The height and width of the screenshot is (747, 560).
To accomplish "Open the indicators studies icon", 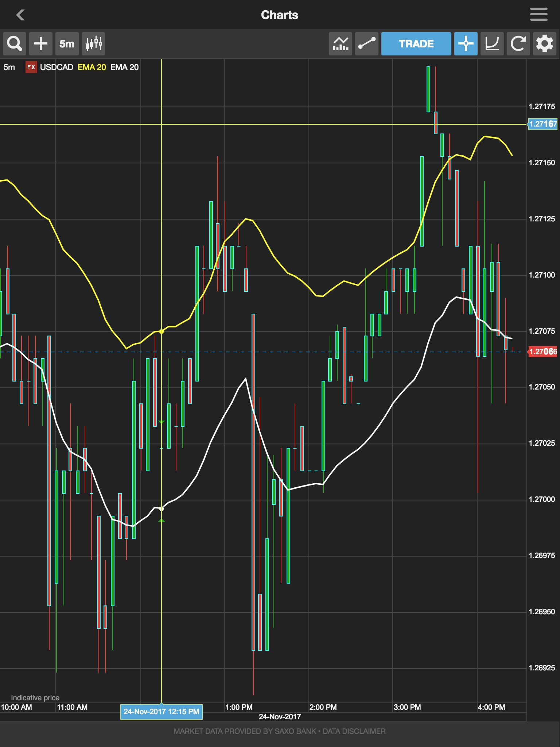I will coord(341,44).
